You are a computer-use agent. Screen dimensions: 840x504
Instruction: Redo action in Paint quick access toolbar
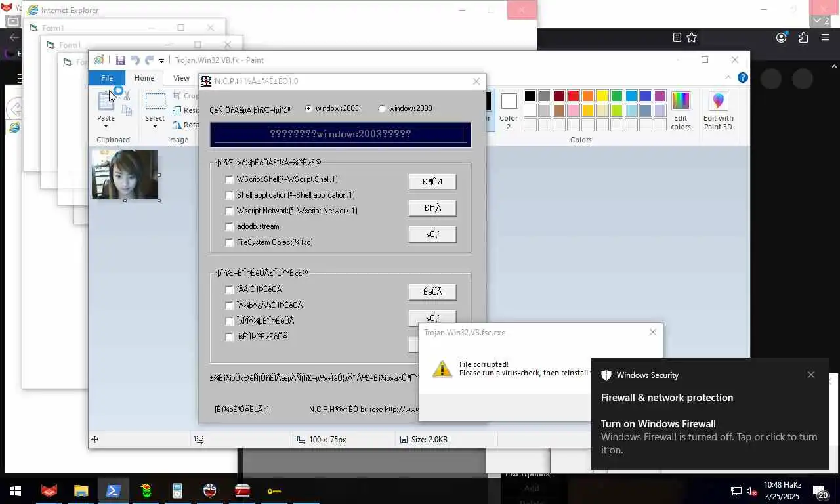click(150, 60)
